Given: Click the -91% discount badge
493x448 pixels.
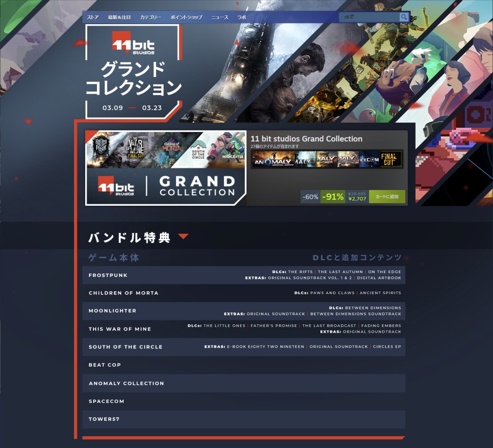Looking at the screenshot, I should 333,196.
